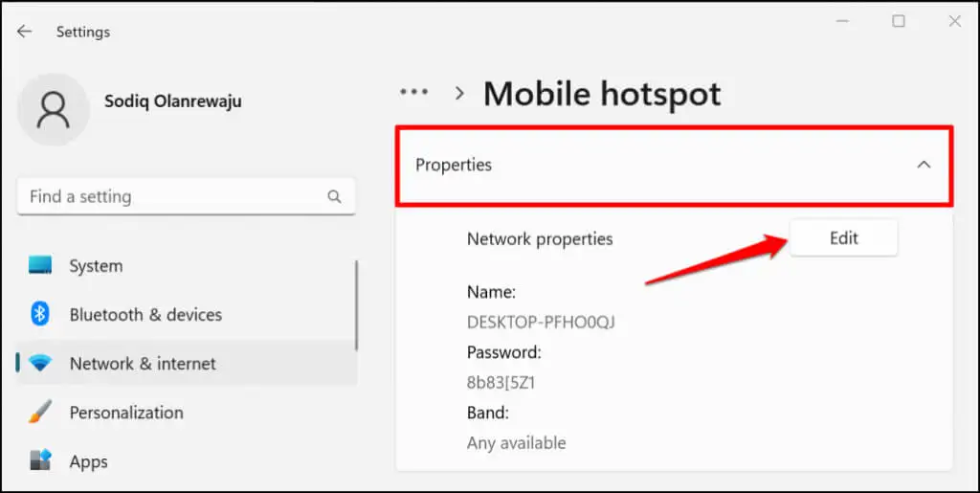Click the Personalization paintbrush icon

click(x=40, y=413)
